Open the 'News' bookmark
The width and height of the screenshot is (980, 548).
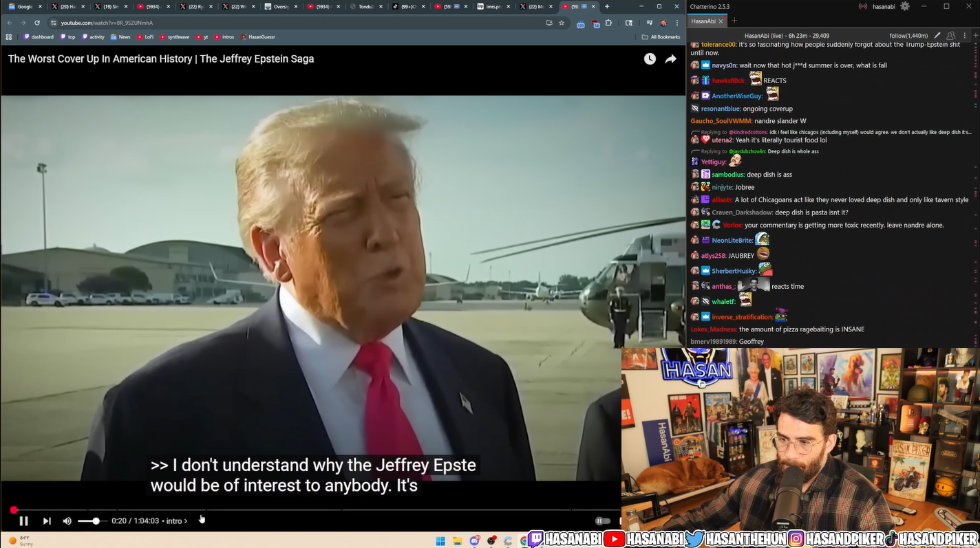click(120, 37)
